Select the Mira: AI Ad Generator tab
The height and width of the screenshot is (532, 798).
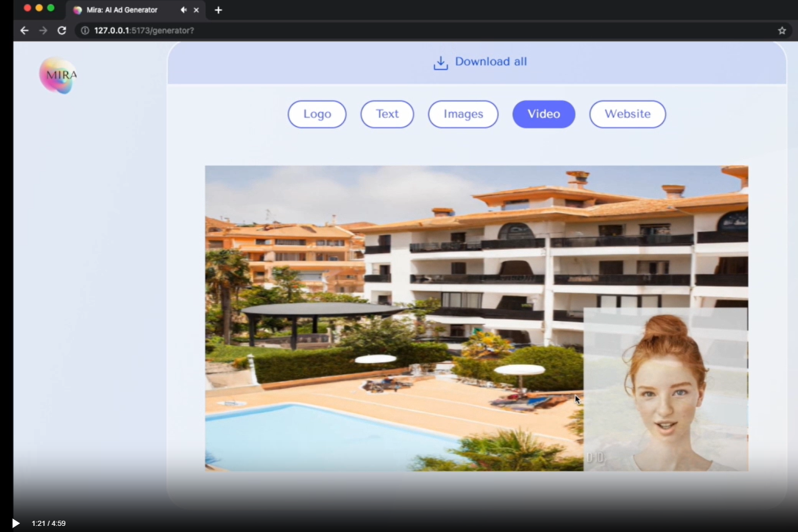136,10
